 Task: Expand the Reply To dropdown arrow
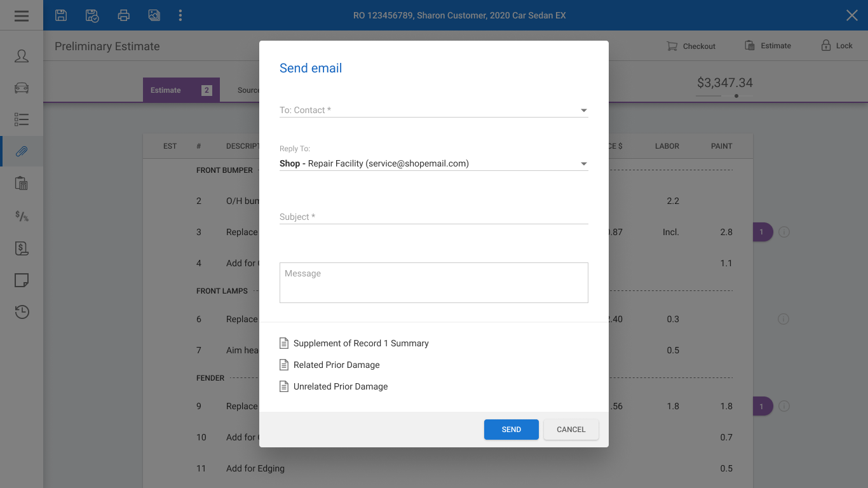pos(584,164)
